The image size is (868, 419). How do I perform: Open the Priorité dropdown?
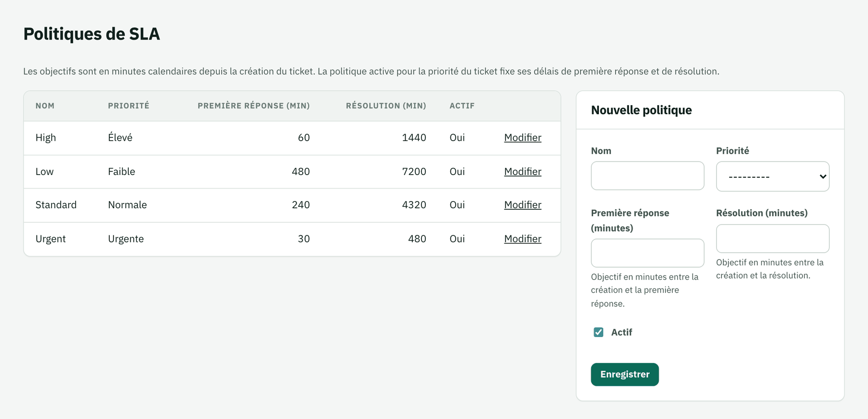click(x=773, y=176)
